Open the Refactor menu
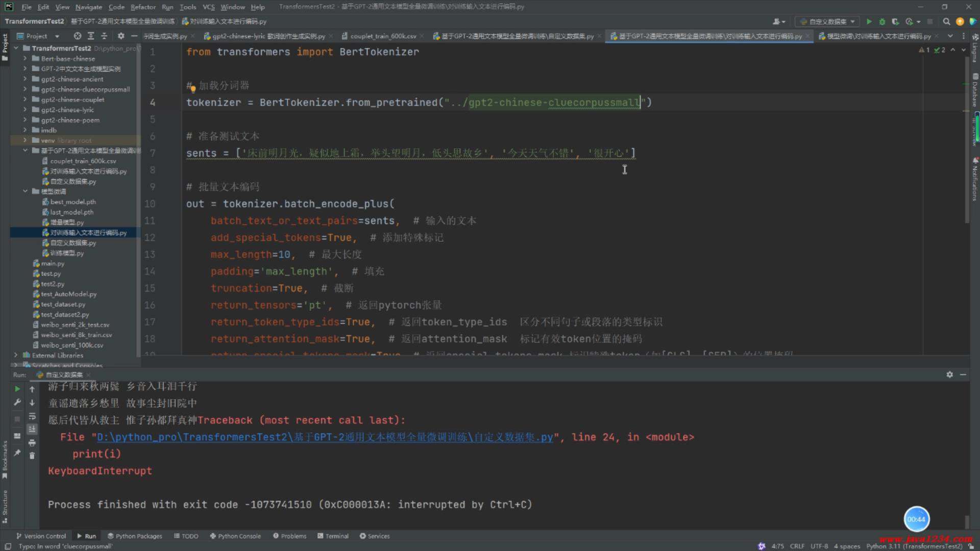 pyautogui.click(x=143, y=7)
